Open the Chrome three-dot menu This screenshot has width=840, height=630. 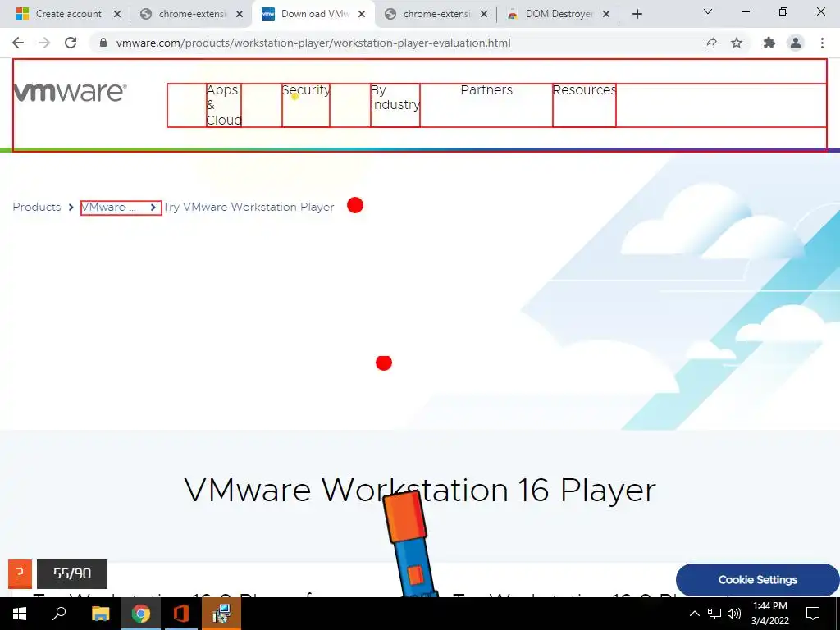822,43
